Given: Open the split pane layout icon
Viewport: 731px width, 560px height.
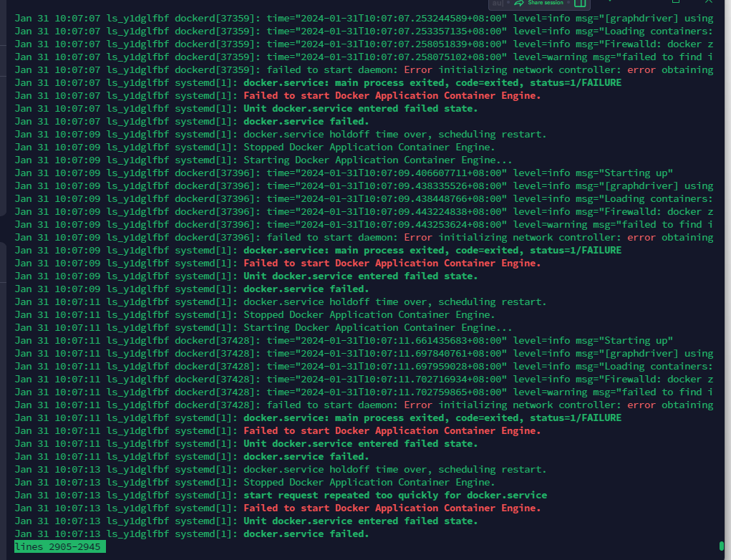Looking at the screenshot, I should click(x=580, y=4).
